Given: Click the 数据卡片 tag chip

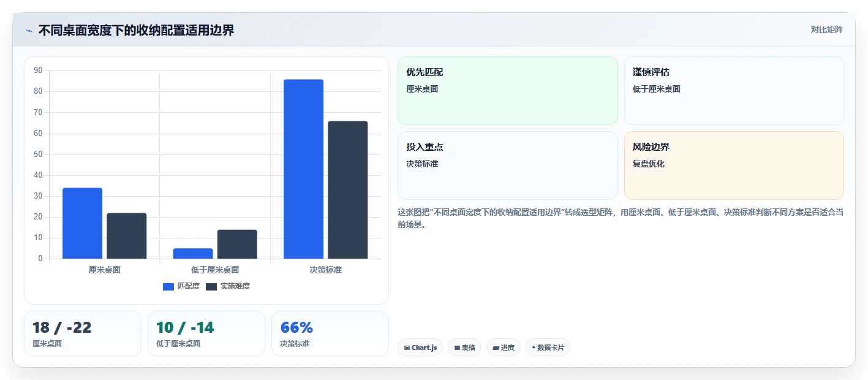Looking at the screenshot, I should 548,348.
